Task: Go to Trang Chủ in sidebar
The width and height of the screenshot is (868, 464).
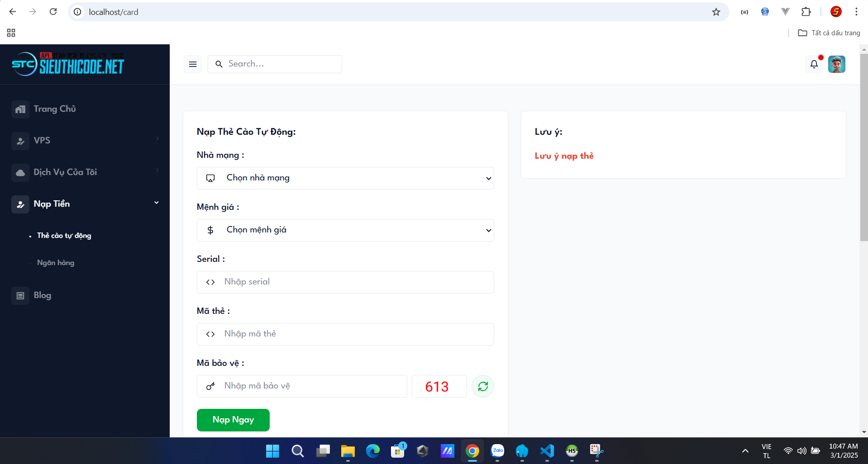Action: point(54,109)
